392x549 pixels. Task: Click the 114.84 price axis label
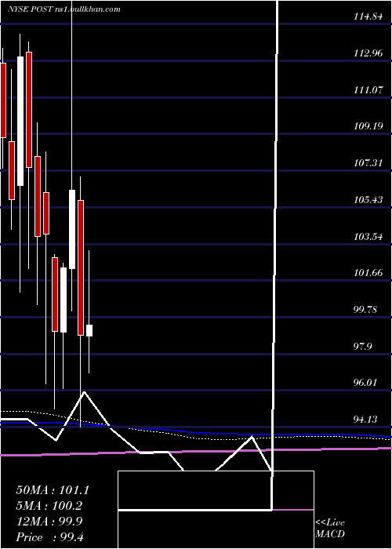[368, 16]
